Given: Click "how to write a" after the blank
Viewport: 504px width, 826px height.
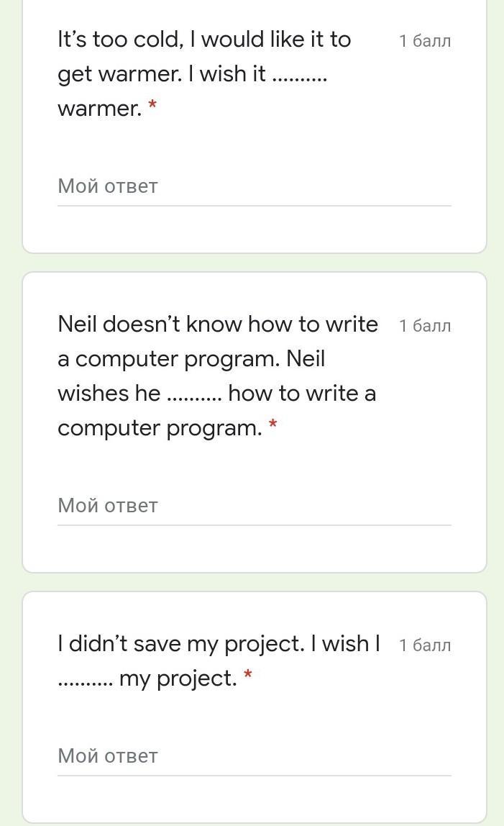Looking at the screenshot, I should [x=302, y=394].
